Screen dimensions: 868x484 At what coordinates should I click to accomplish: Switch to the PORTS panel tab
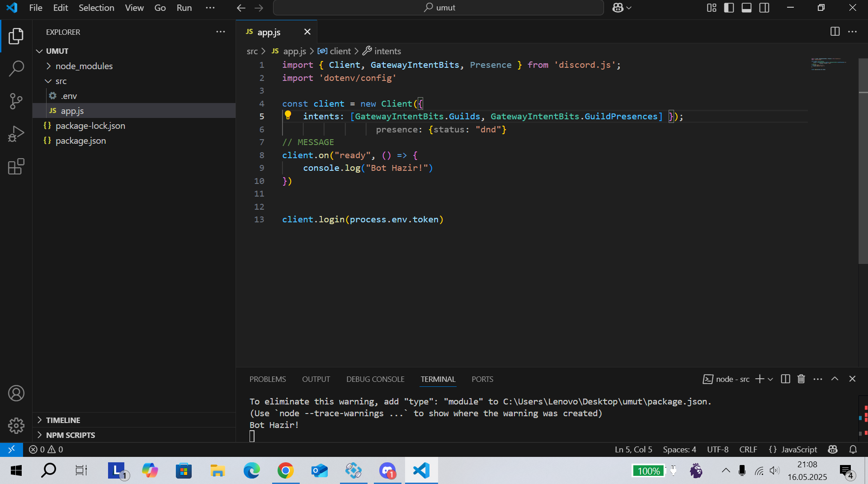pyautogui.click(x=482, y=379)
